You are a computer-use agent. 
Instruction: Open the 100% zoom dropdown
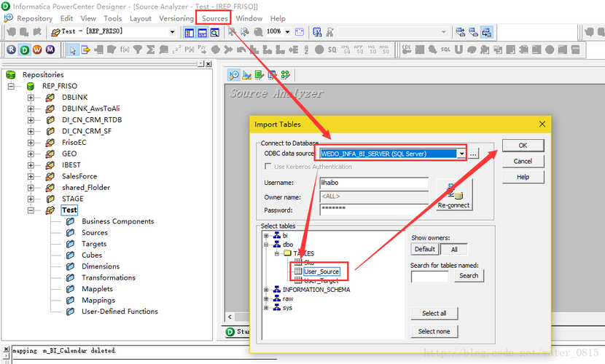pyautogui.click(x=287, y=32)
